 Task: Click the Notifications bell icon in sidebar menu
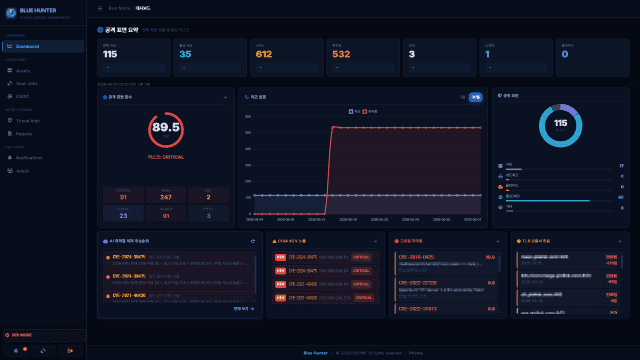point(9,158)
